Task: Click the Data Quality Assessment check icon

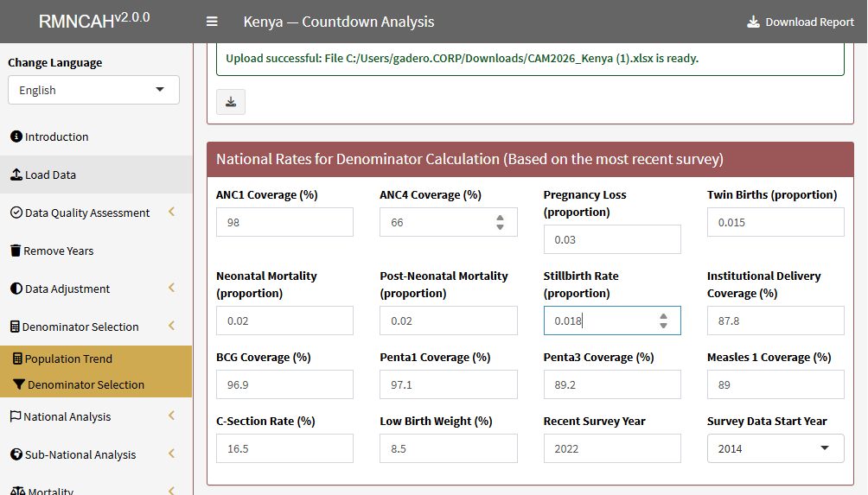Action: point(16,213)
